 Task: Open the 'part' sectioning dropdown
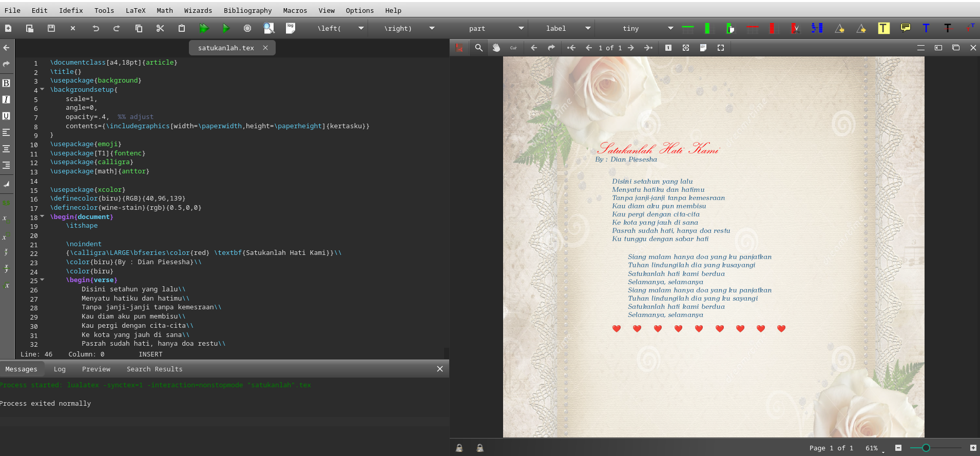(x=521, y=28)
